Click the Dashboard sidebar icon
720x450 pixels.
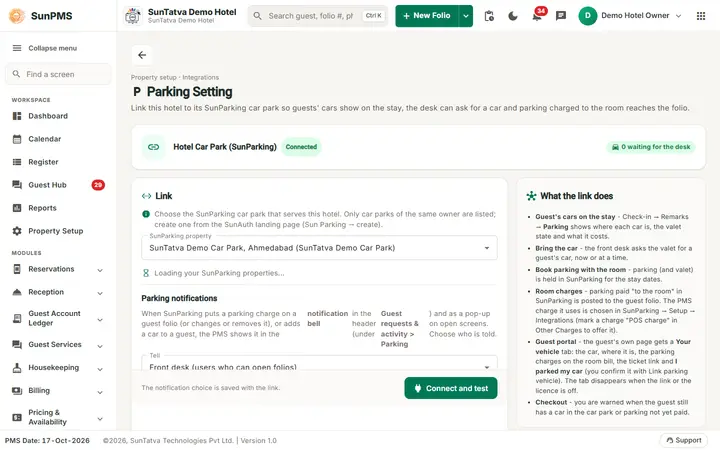17,116
